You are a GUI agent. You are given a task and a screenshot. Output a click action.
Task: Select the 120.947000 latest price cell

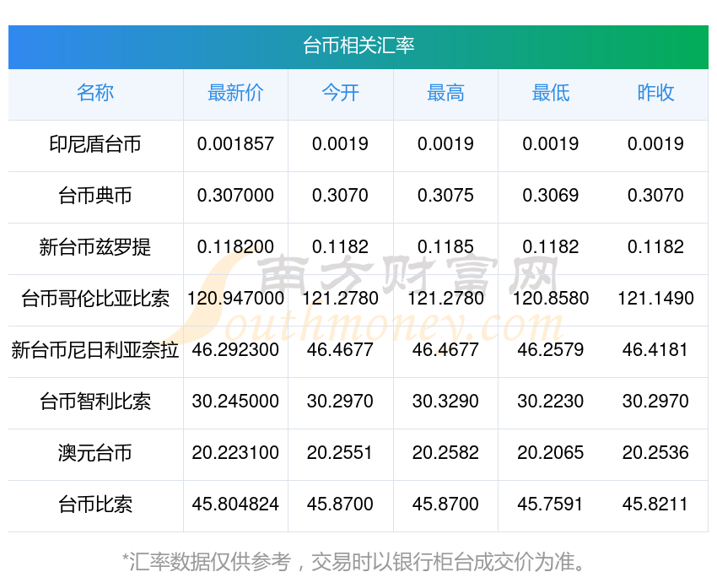pos(235,299)
